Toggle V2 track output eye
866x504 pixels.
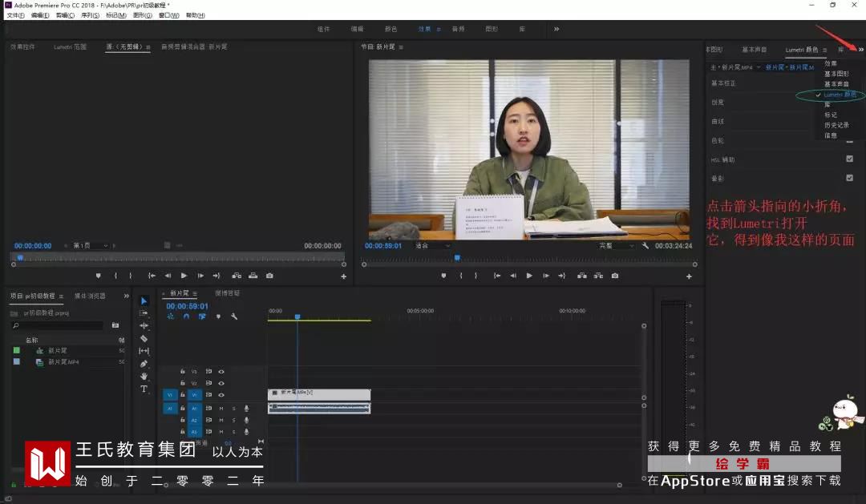[221, 383]
